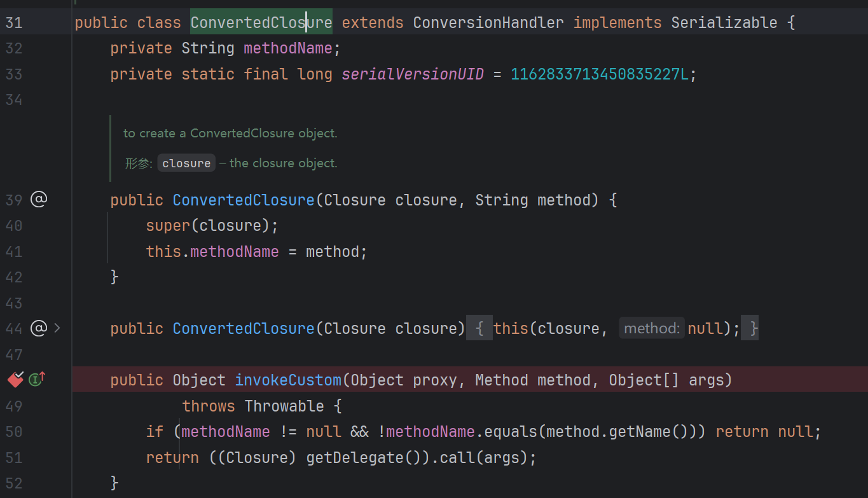Remove the method breakpoint on invokeCustom line
Viewport: 868px width, 498px height.
[x=15, y=380]
